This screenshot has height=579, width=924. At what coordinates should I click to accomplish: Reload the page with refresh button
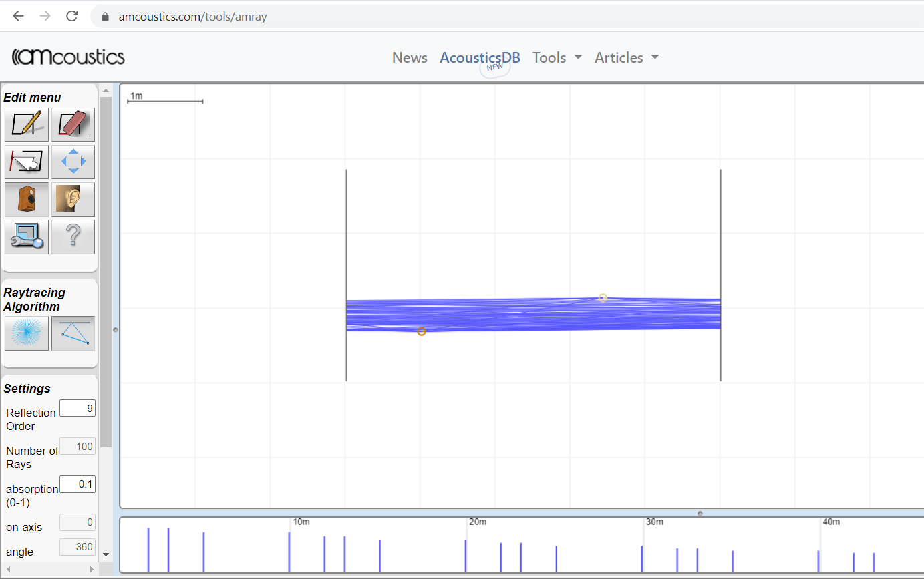(x=72, y=17)
